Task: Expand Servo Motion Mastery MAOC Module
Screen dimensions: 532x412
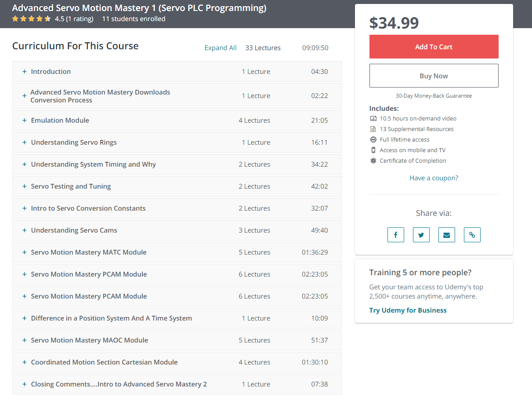Action: [x=89, y=340]
